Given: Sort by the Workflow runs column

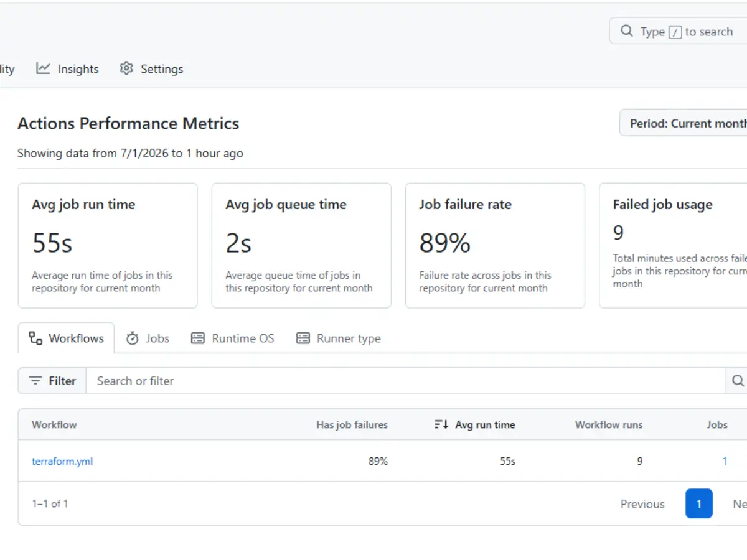Looking at the screenshot, I should coord(609,424).
